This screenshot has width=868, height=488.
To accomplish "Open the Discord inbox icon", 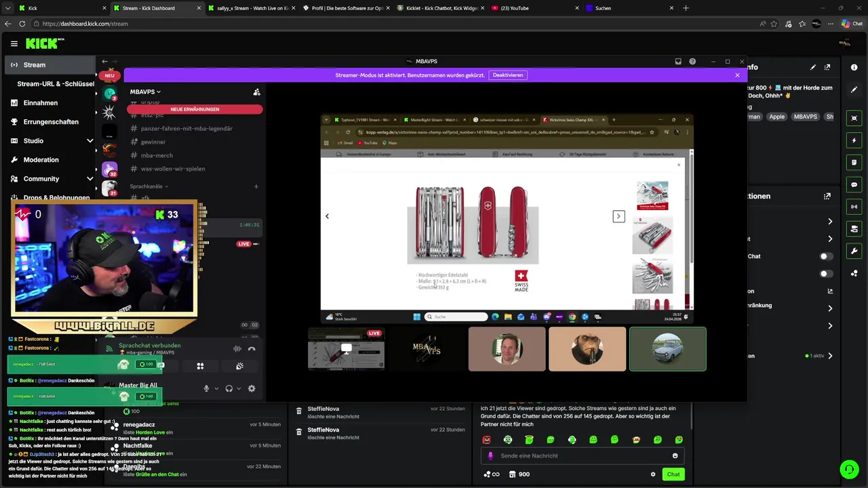I will pos(678,62).
